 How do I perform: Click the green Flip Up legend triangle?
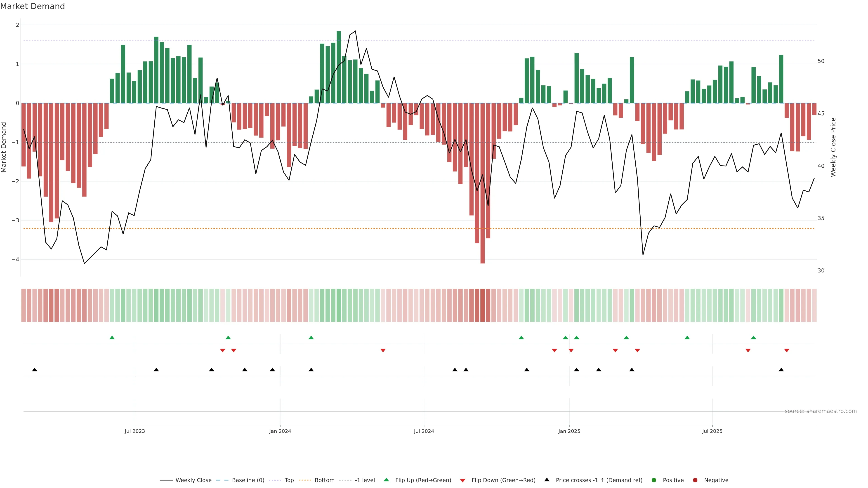[387, 480]
